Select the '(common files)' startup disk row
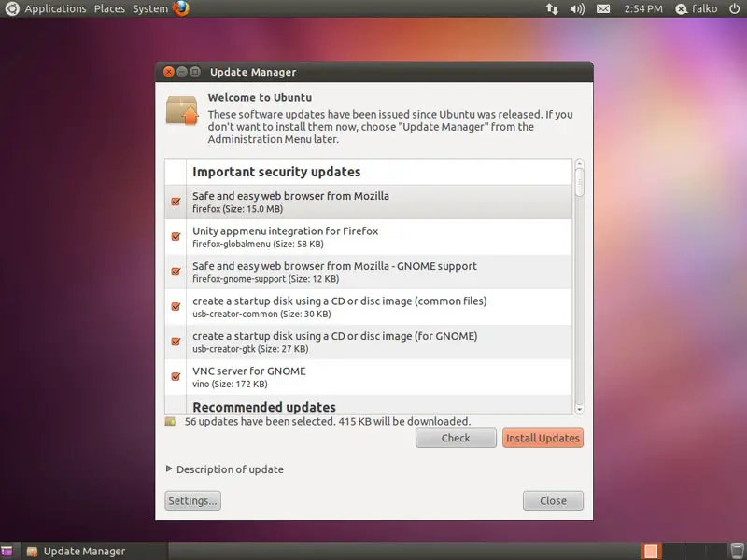Screen dimensions: 747x560 368,307
